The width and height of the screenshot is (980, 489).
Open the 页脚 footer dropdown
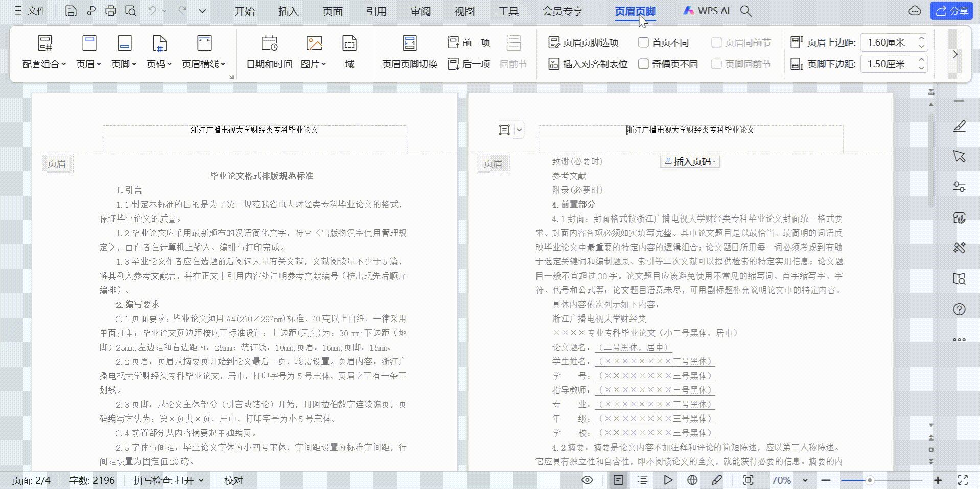(124, 52)
